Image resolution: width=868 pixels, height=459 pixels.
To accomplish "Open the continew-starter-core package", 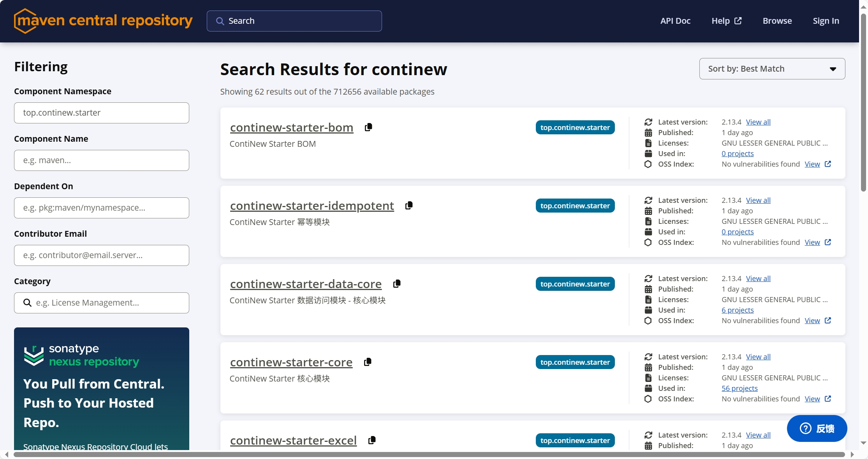I will 291,362.
